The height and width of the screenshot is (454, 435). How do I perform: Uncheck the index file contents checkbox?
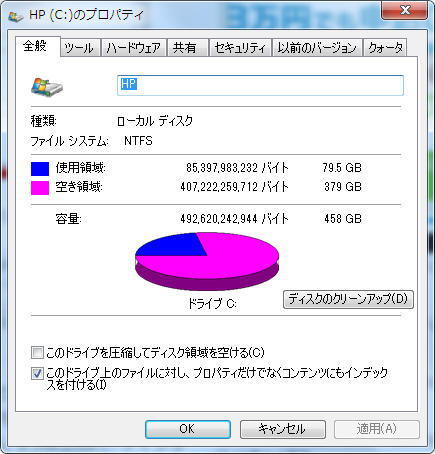(37, 373)
